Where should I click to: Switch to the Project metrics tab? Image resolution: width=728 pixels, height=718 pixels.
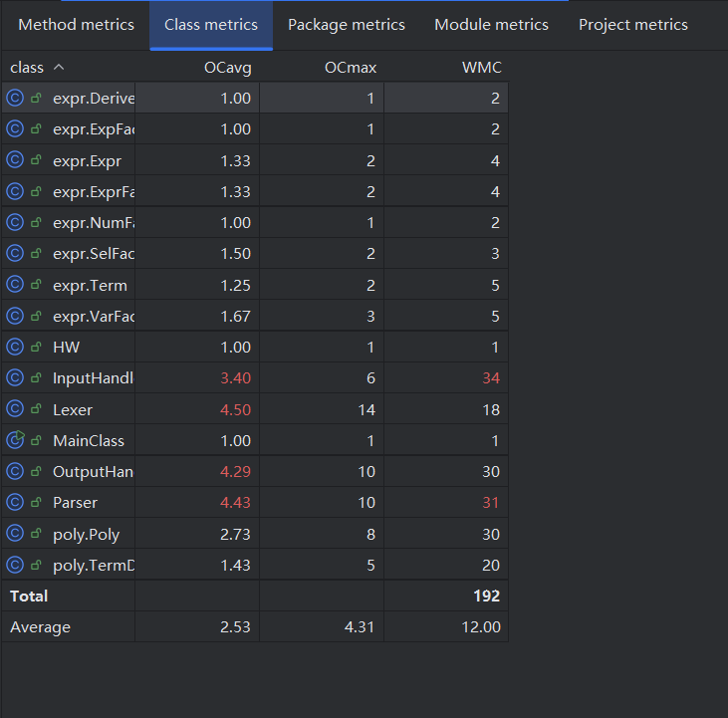633,25
